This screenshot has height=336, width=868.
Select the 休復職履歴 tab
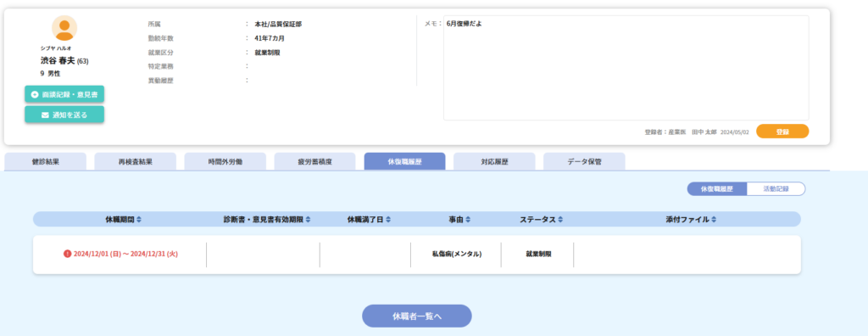click(404, 162)
